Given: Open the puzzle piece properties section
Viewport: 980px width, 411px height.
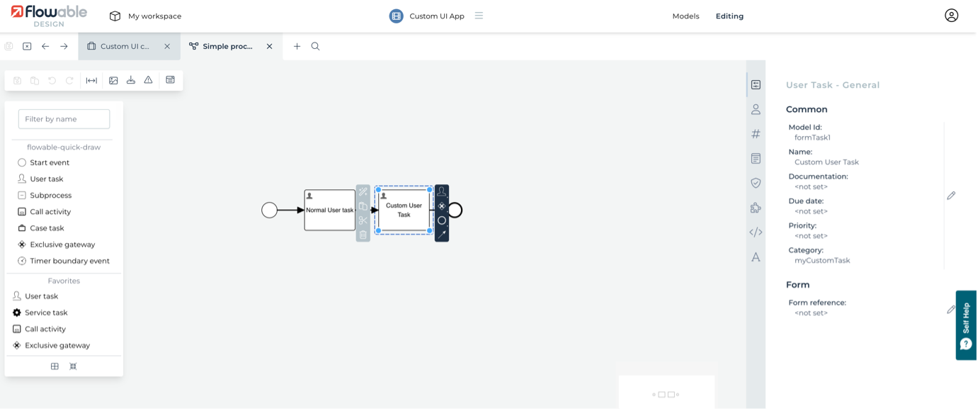Looking at the screenshot, I should (x=756, y=208).
